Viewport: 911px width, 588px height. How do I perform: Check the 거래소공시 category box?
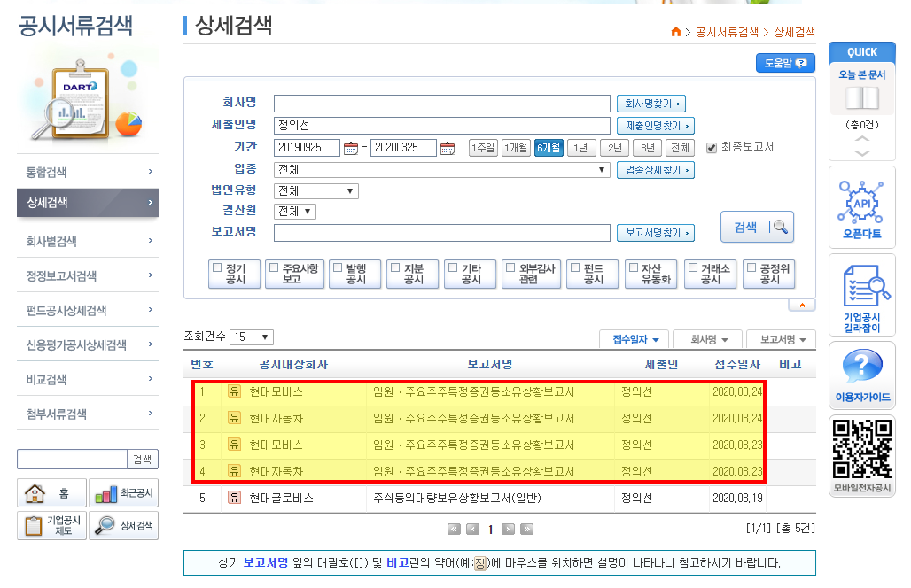tap(692, 267)
